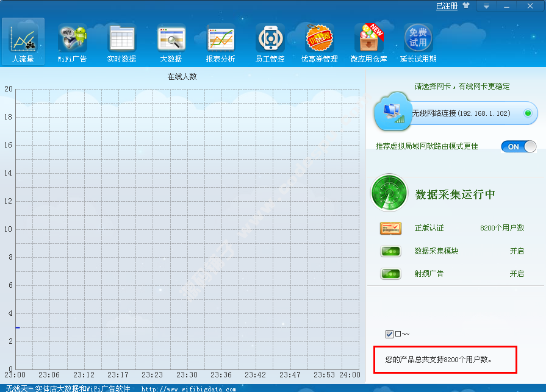Image resolution: width=546 pixels, height=392 pixels.
Task: Open the 优惠券管理 coupon management
Action: [319, 43]
